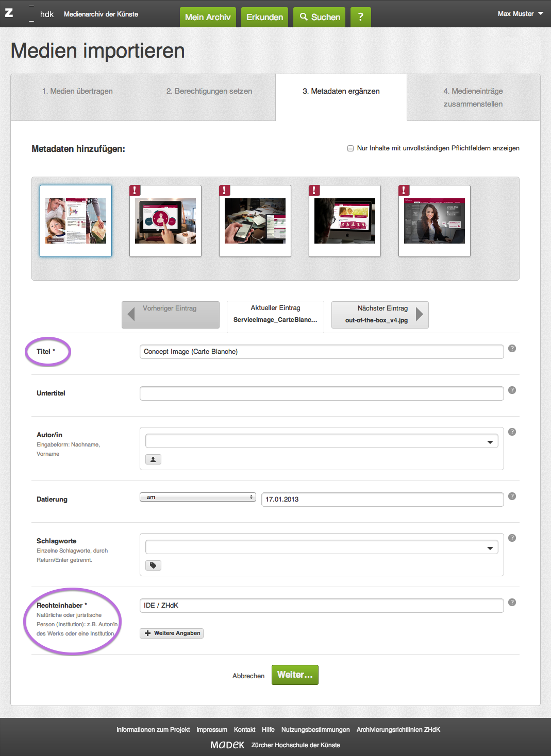The width and height of the screenshot is (551, 756).
Task: Click the question mark help button in navigation
Action: (x=360, y=17)
